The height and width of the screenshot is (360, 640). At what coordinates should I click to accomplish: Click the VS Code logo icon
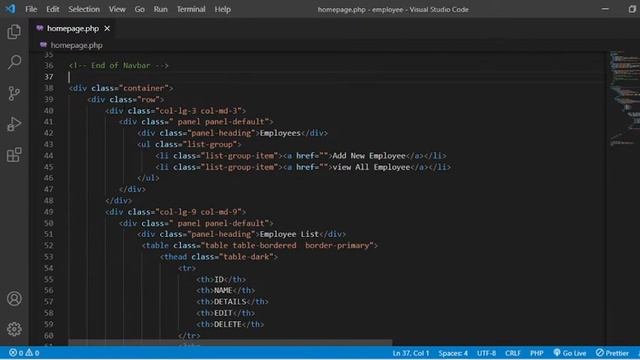click(10, 9)
